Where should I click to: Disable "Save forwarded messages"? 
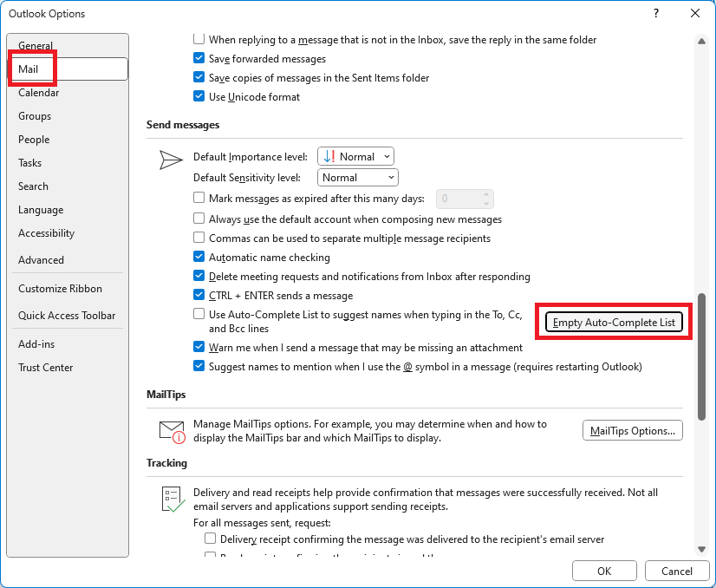point(199,59)
